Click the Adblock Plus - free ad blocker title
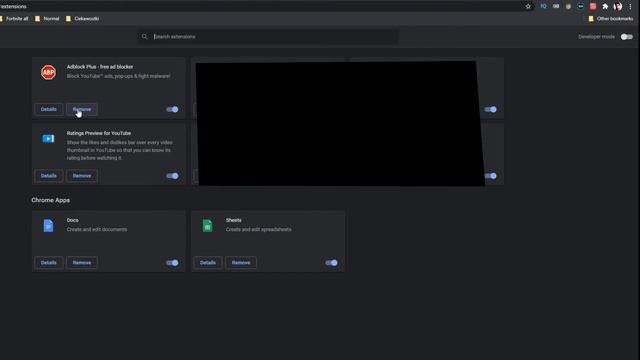The height and width of the screenshot is (360, 640). click(x=100, y=67)
